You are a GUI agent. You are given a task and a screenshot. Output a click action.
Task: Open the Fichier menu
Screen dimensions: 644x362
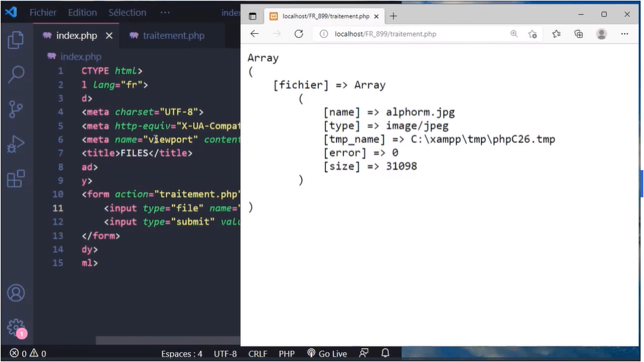[43, 13]
